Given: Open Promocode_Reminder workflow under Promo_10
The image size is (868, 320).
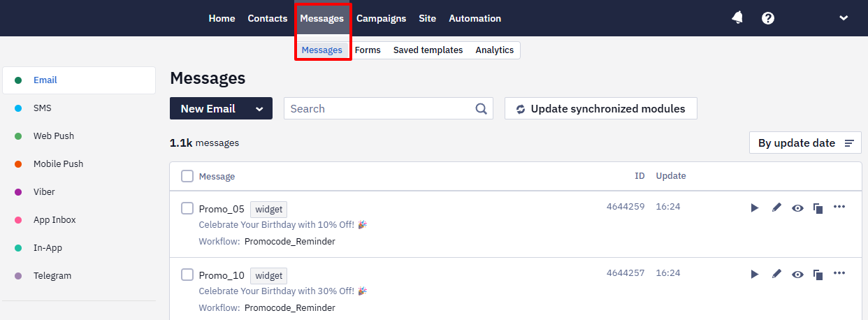Looking at the screenshot, I should (289, 308).
